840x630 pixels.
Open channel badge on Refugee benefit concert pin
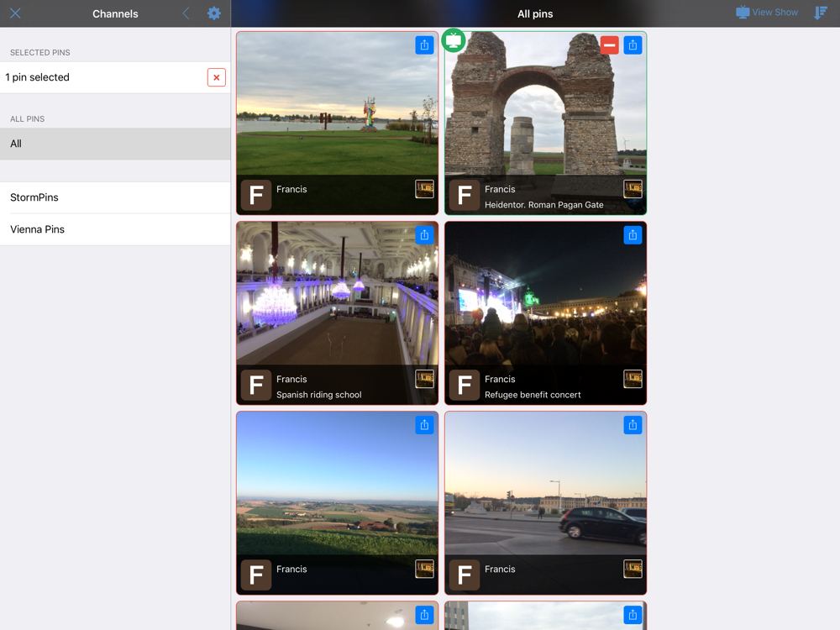coord(633,380)
